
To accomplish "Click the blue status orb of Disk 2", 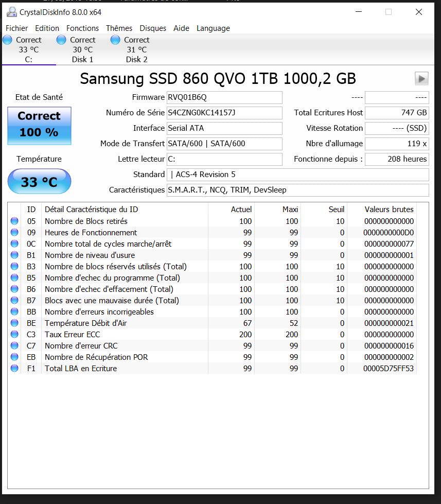I will click(x=115, y=40).
